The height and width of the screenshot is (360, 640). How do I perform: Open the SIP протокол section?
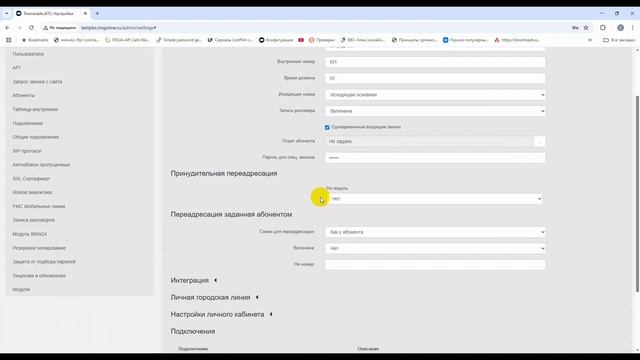pyautogui.click(x=27, y=151)
